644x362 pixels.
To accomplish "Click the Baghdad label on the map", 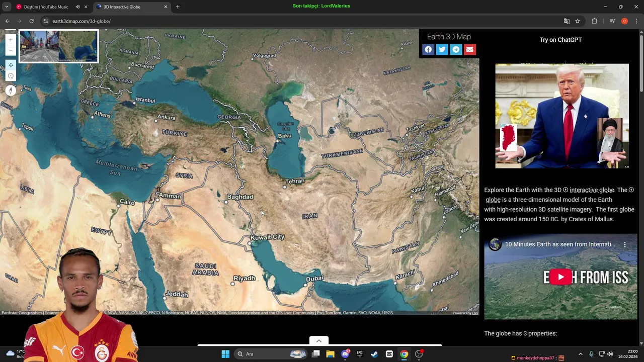I will (x=240, y=197).
